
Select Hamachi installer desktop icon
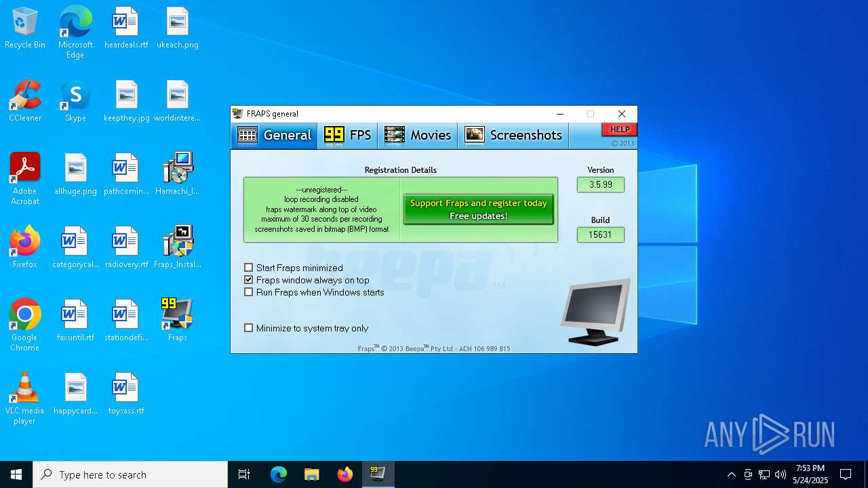(177, 175)
